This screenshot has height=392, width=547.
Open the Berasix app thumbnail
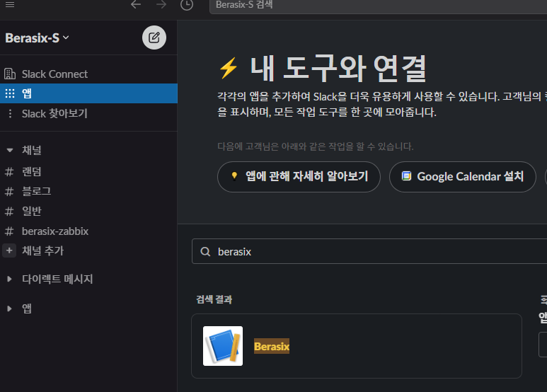(x=223, y=346)
